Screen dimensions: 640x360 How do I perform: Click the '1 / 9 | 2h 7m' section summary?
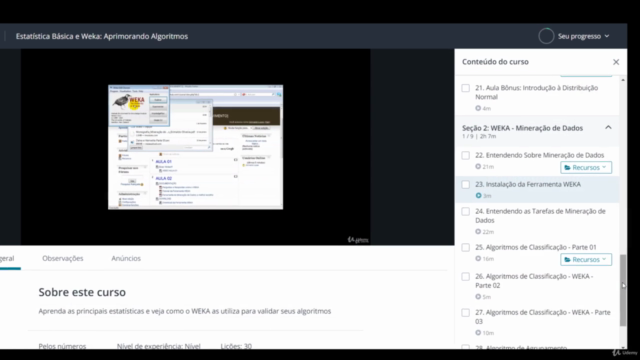tap(479, 136)
